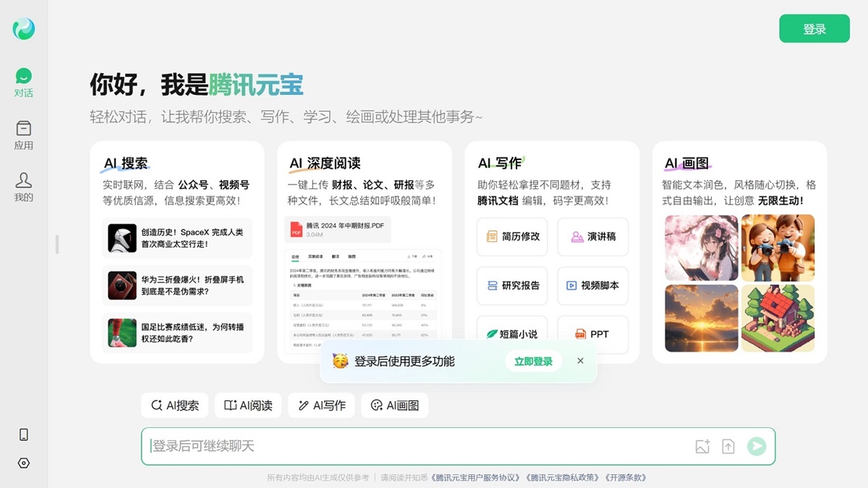
Task: Click the green send button
Action: [x=757, y=446]
